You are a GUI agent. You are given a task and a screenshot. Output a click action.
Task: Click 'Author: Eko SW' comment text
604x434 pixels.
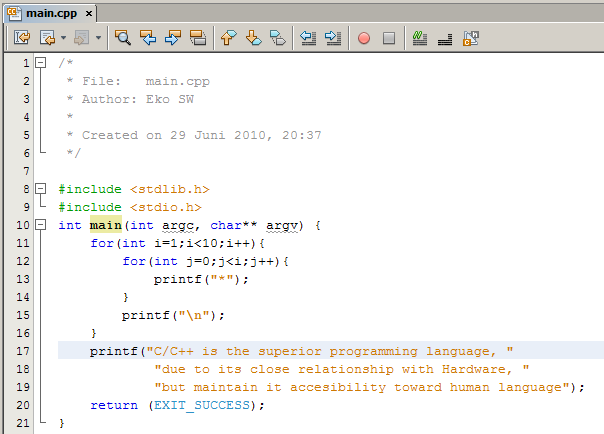click(138, 99)
